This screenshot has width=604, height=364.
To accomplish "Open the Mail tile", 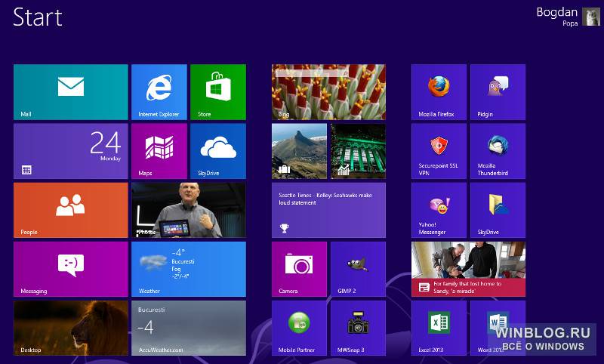I will (x=71, y=92).
